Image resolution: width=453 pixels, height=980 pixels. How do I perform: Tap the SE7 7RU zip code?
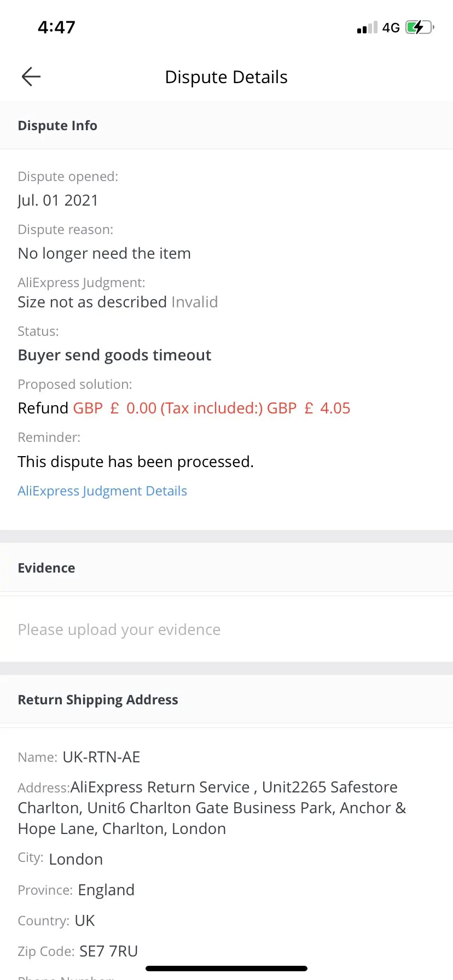pyautogui.click(x=108, y=951)
